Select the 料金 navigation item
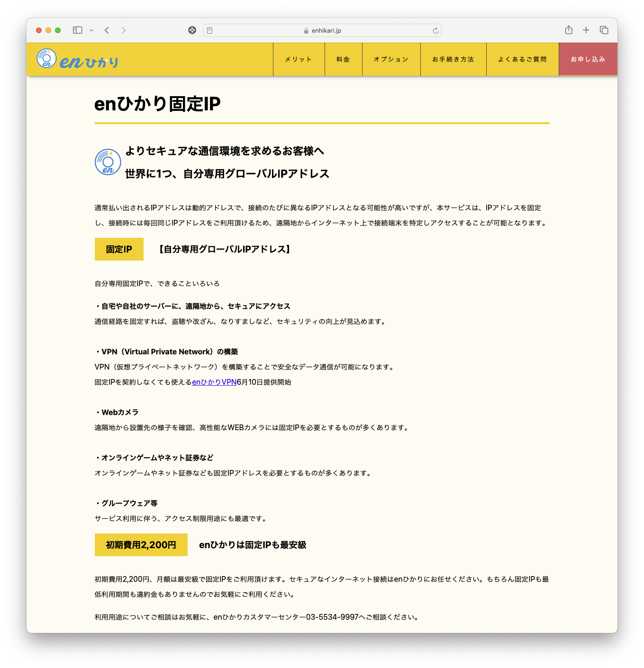This screenshot has width=644, height=668. click(343, 59)
